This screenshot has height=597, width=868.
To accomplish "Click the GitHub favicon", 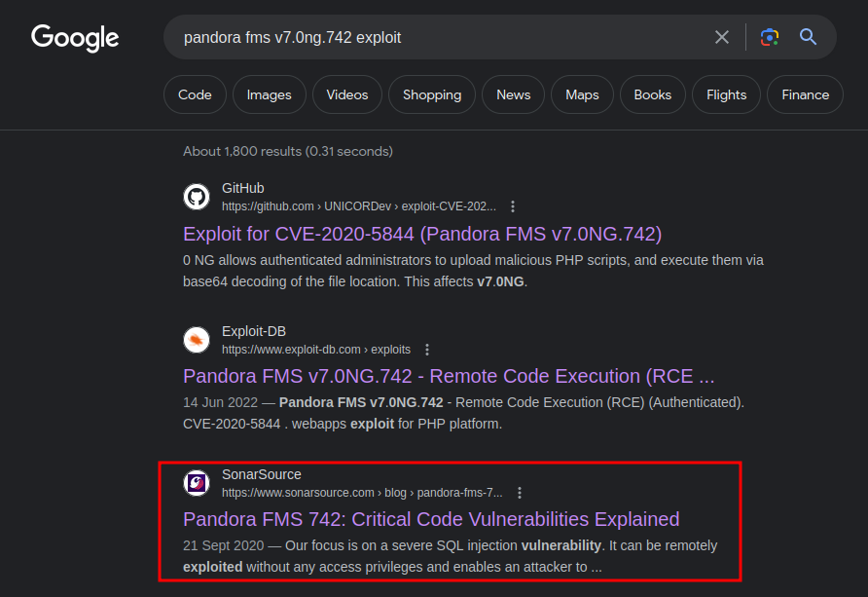I will click(197, 197).
